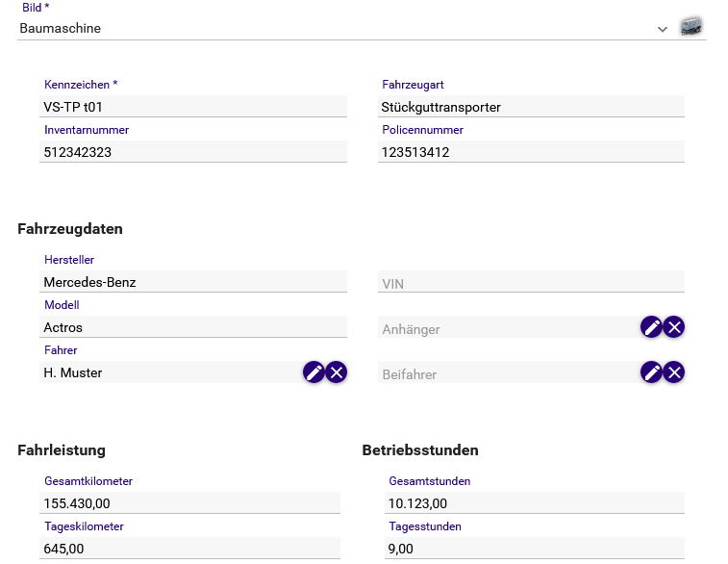This screenshot has height=564, width=728.
Task: Click the Tageskilometer label
Action: pyautogui.click(x=84, y=526)
